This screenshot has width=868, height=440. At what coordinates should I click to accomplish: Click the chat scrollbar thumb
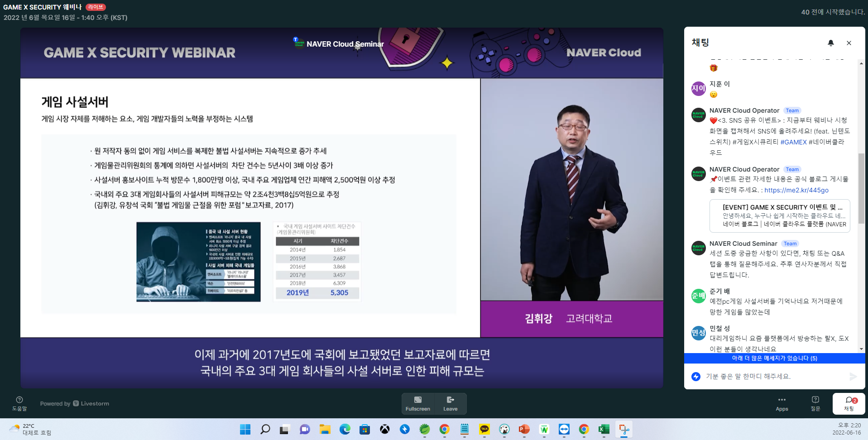click(861, 188)
